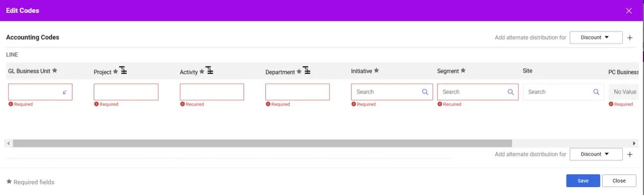Focus the Project input box

pyautogui.click(x=126, y=92)
